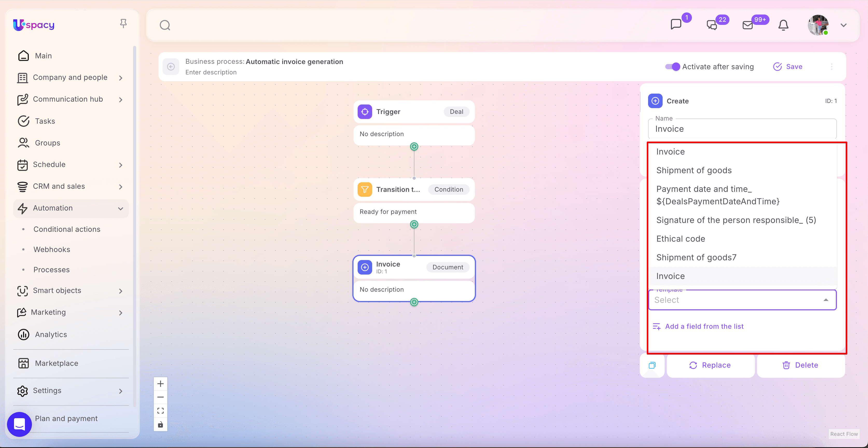This screenshot has width=868, height=448.
Task: Click the Condition tag on Transition node
Action: pyautogui.click(x=448, y=189)
